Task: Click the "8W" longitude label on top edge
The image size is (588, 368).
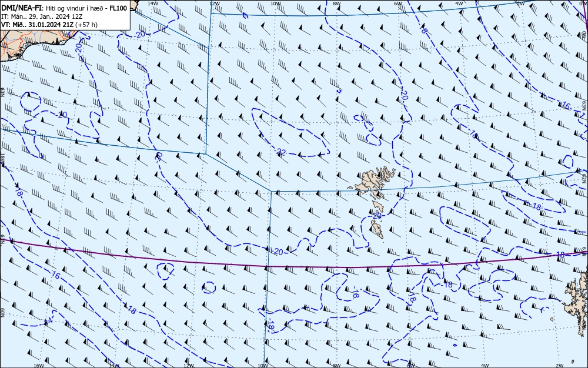Action: click(x=337, y=4)
